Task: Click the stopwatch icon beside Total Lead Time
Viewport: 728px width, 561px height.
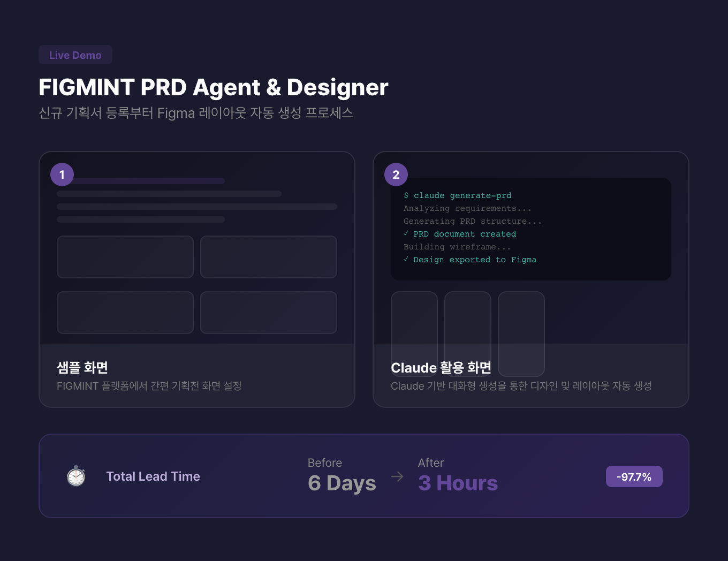Action: tap(76, 476)
